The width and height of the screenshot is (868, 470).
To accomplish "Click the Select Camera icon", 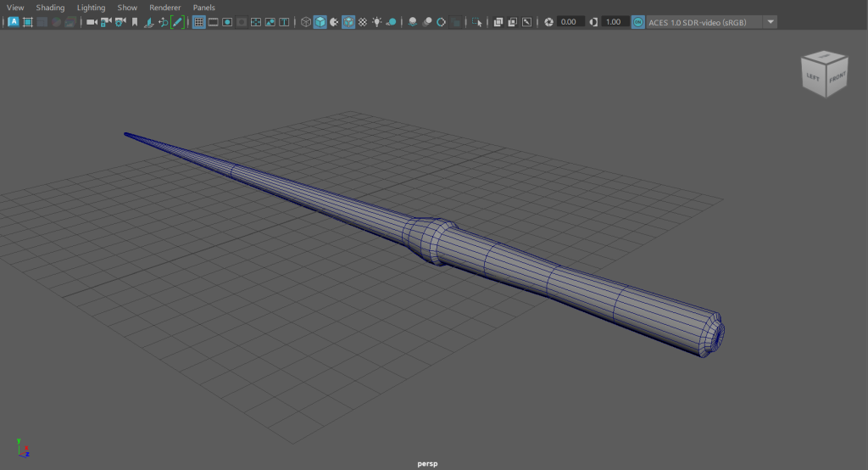I will (92, 22).
